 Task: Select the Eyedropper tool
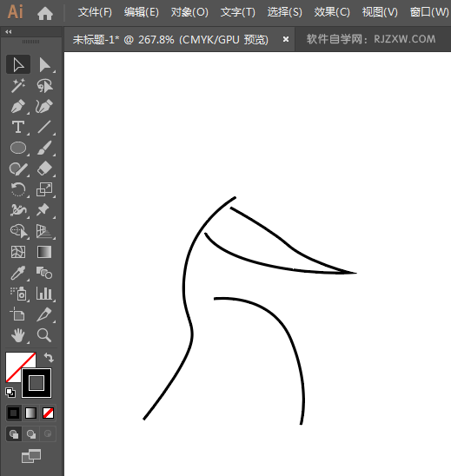tap(18, 273)
